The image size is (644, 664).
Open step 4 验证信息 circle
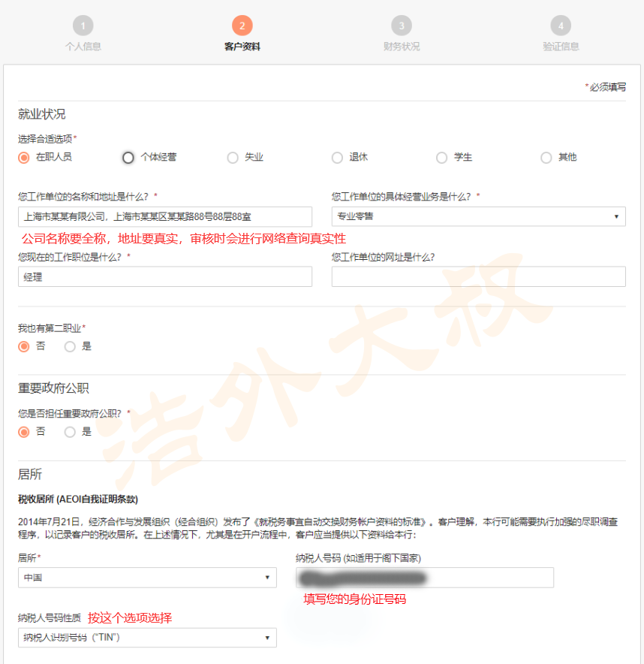pyautogui.click(x=561, y=26)
